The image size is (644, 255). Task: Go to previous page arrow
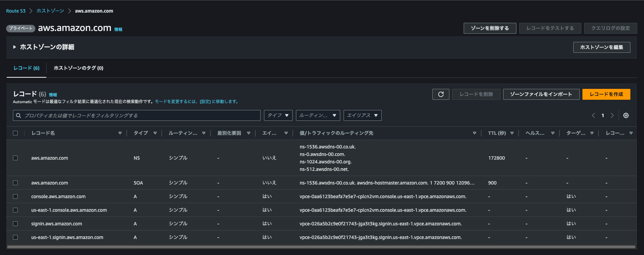point(593,115)
